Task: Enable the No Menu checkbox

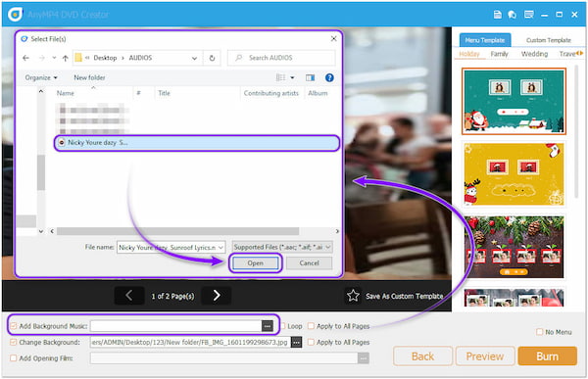Action: click(x=539, y=332)
